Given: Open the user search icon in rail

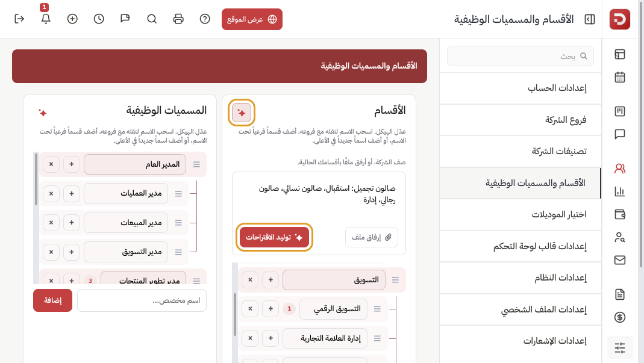Looking at the screenshot, I should (x=620, y=237).
